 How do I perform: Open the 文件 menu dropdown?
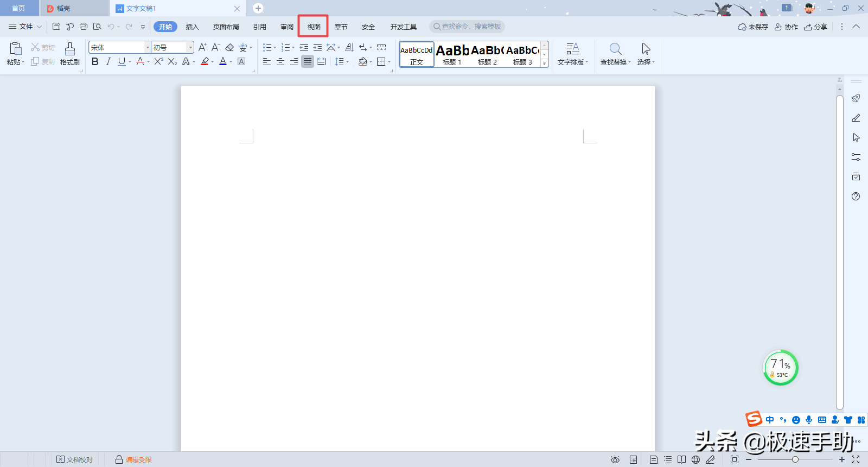click(25, 27)
